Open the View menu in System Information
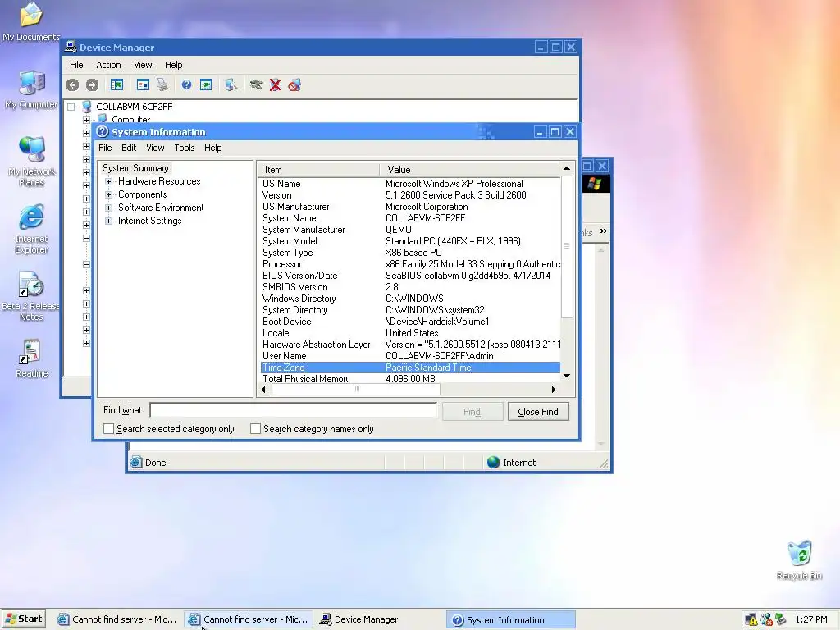Viewport: 840px width, 630px height. 155,148
